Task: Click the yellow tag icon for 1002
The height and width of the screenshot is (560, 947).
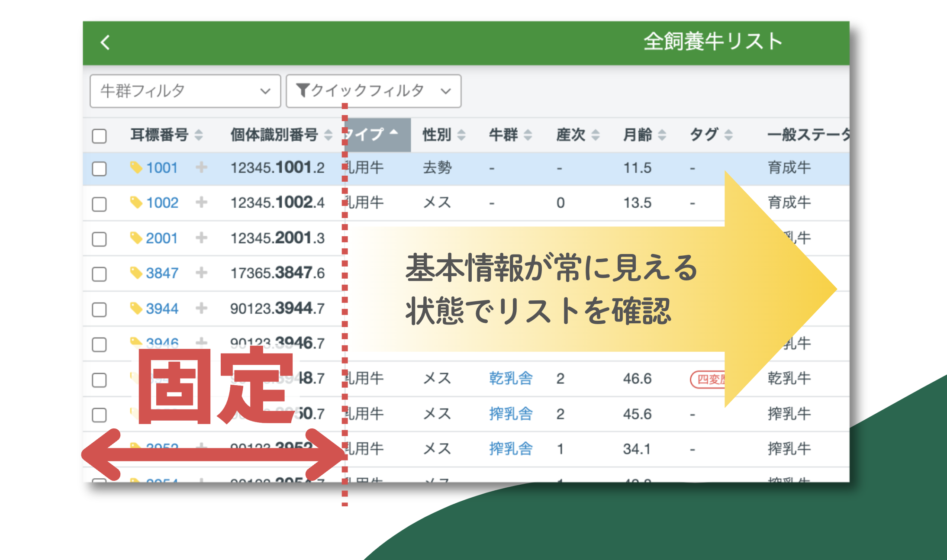Action: pos(136,203)
